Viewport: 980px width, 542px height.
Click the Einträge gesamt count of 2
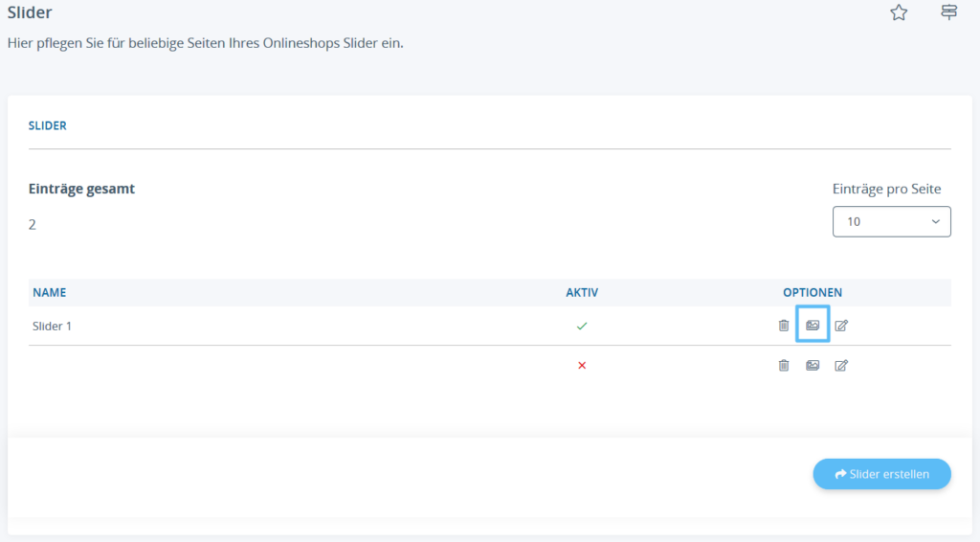coord(33,224)
